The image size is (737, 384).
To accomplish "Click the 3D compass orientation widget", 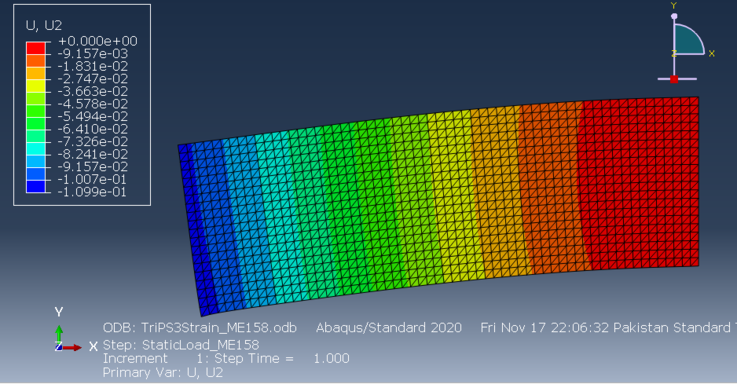I will (x=686, y=43).
